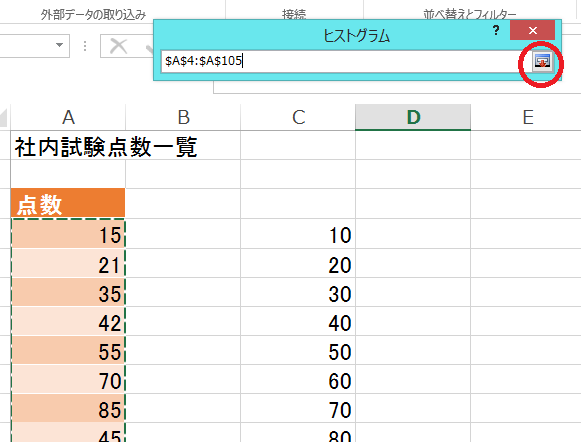Select column B header
Image resolution: width=581 pixels, height=442 pixels.
(183, 117)
